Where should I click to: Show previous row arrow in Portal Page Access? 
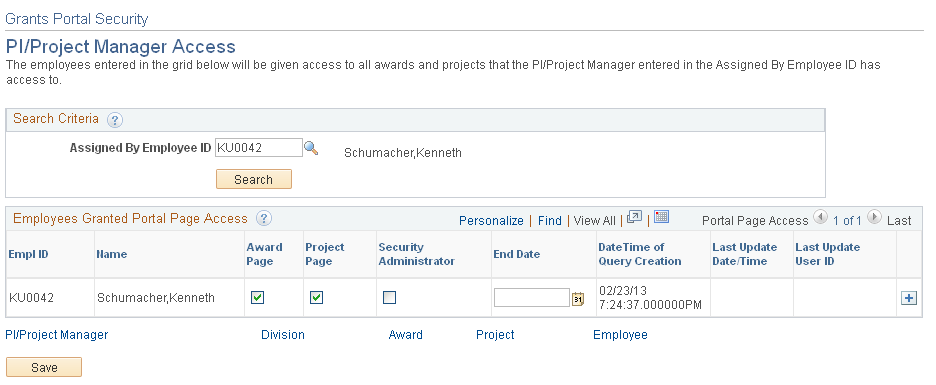820,217
